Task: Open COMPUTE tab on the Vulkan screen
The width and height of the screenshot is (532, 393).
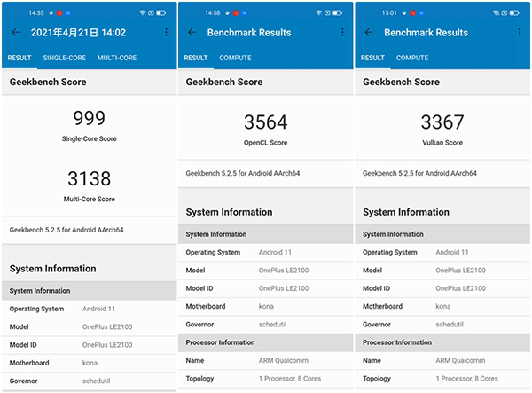Action: [412, 59]
